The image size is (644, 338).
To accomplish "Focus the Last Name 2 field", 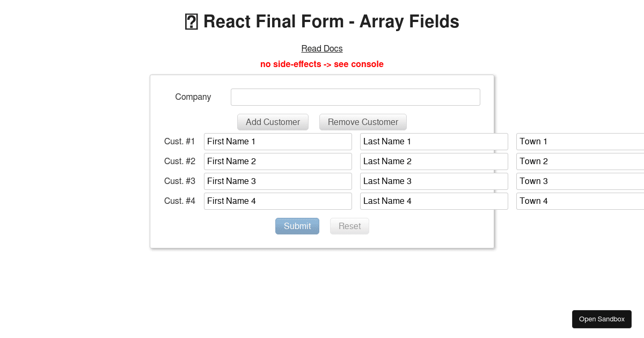I will coord(434,161).
